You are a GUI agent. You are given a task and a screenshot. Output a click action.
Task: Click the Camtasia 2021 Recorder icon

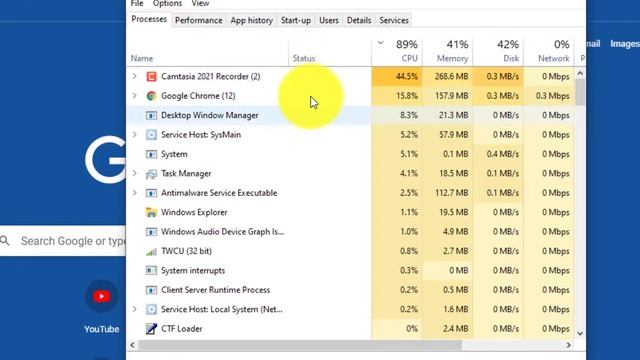pos(151,76)
